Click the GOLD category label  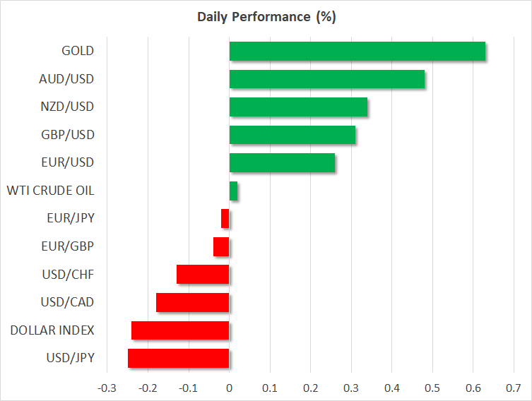78,51
